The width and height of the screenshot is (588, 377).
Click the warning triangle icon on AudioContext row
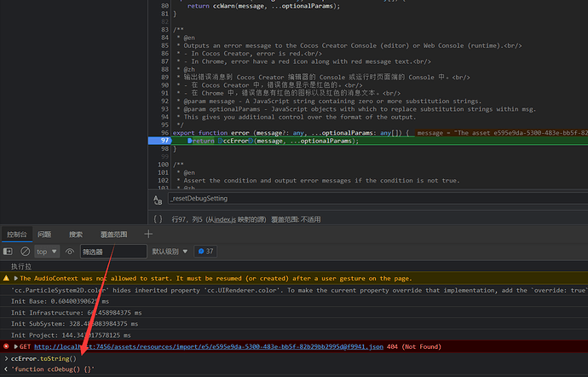6,278
